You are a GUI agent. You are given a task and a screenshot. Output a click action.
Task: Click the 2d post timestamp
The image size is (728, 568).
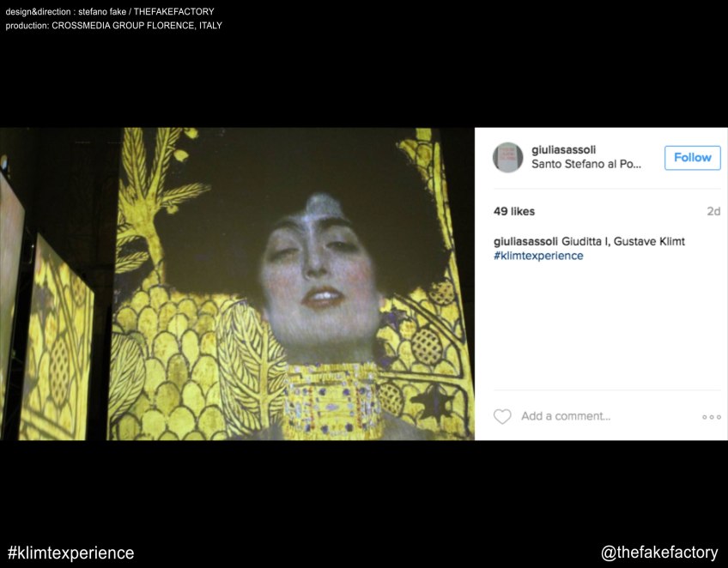[713, 211]
